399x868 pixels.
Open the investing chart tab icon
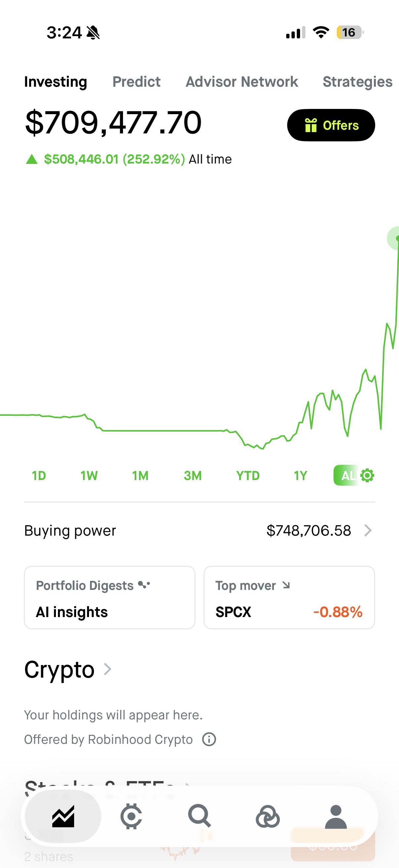pos(63,816)
